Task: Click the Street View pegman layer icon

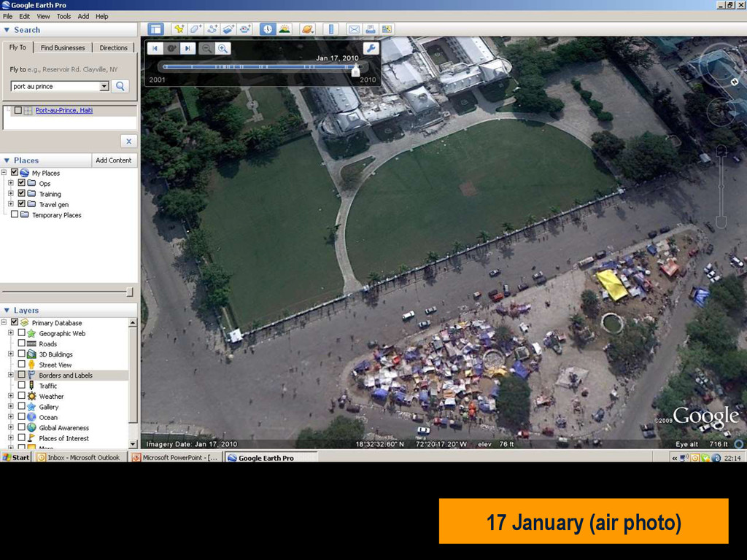Action: [31, 365]
